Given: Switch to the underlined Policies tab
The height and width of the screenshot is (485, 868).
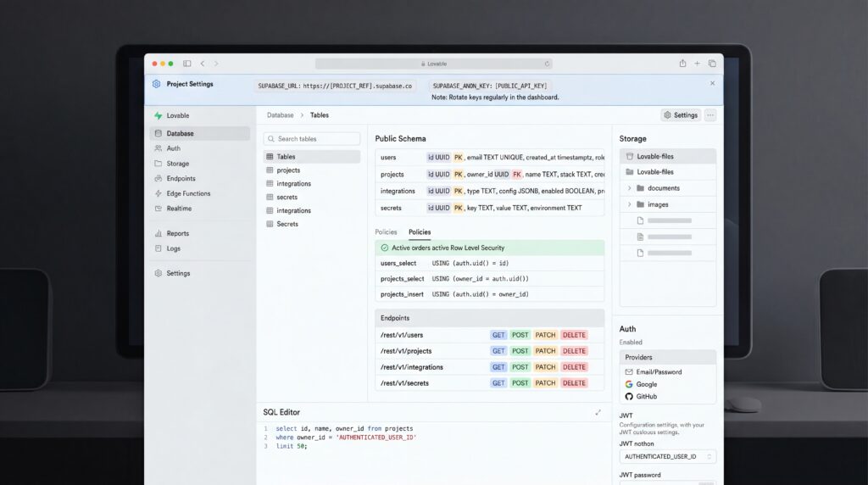Looking at the screenshot, I should coord(420,232).
